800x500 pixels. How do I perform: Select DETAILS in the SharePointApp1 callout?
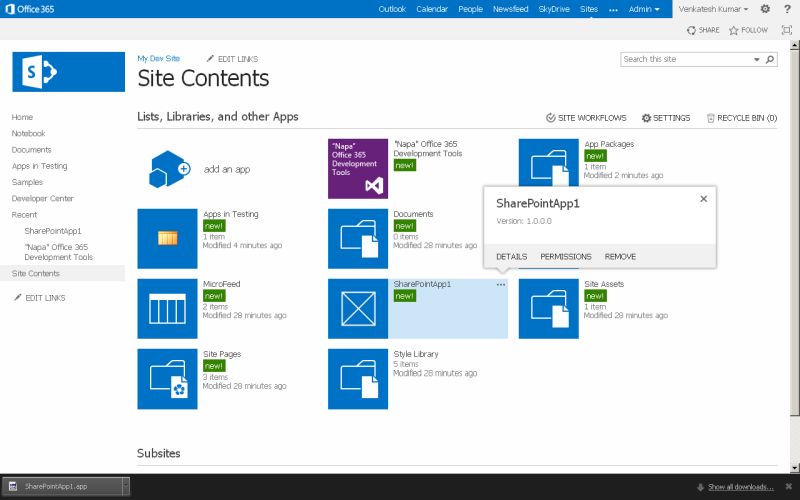pos(511,257)
